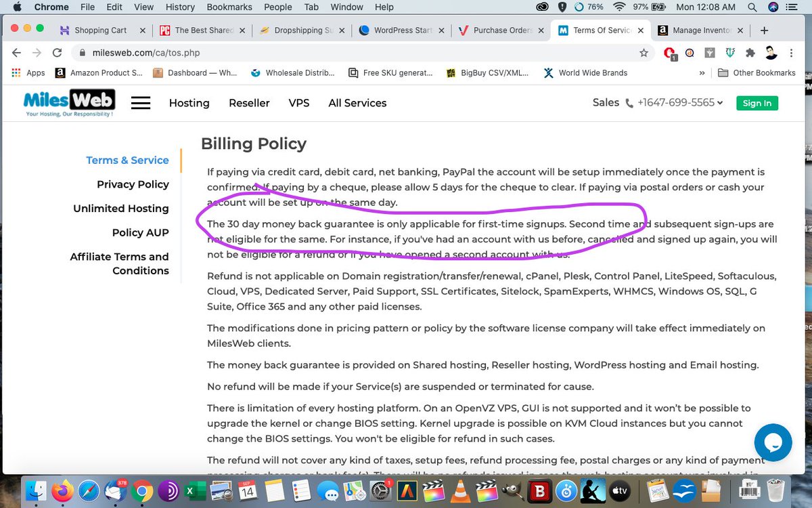Open the Apple menu
Screen dimensions: 812x508
[18, 7]
